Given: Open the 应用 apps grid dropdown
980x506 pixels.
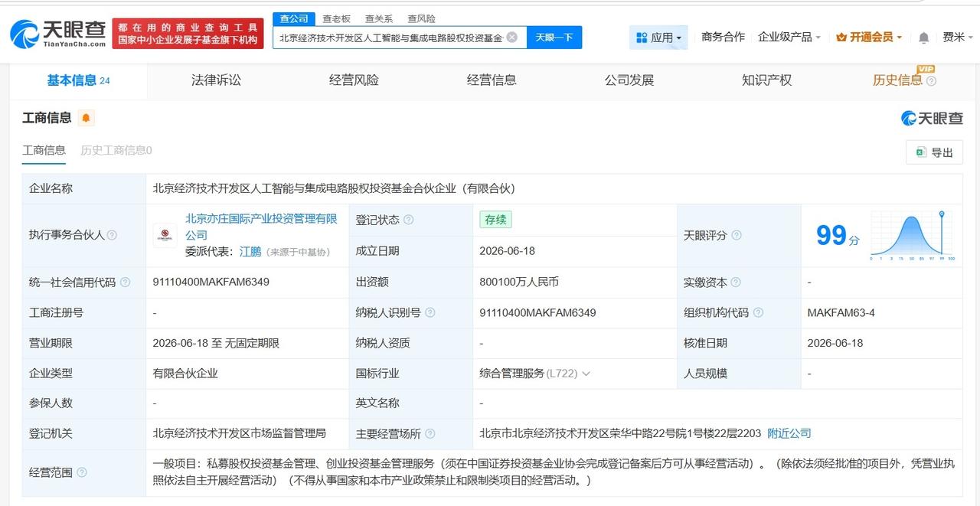Looking at the screenshot, I should click(x=658, y=38).
